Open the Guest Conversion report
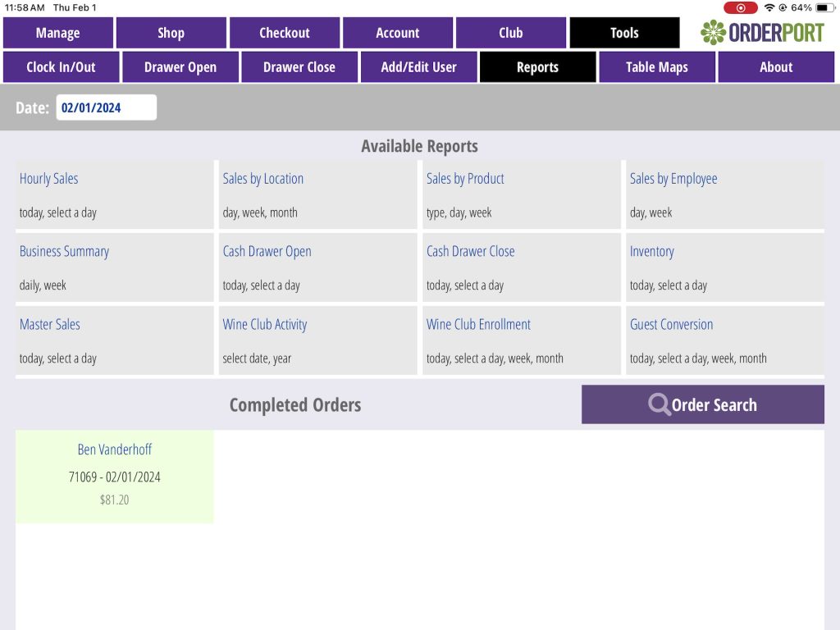 671,325
